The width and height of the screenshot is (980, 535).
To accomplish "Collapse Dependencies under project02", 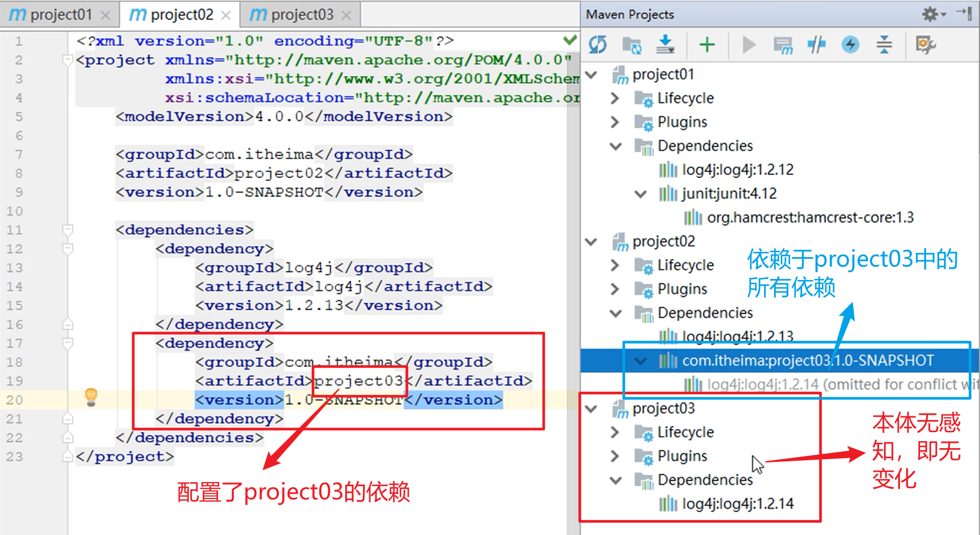I will click(x=615, y=313).
